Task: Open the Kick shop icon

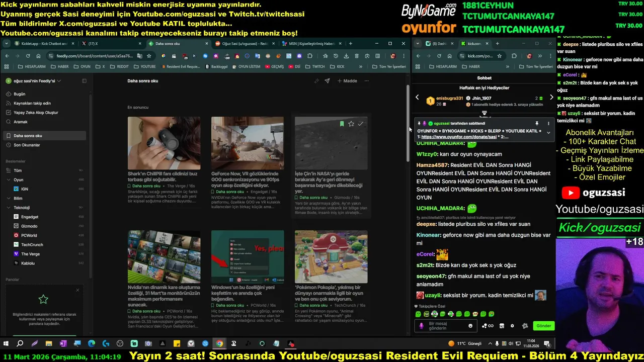Action: tap(502, 326)
